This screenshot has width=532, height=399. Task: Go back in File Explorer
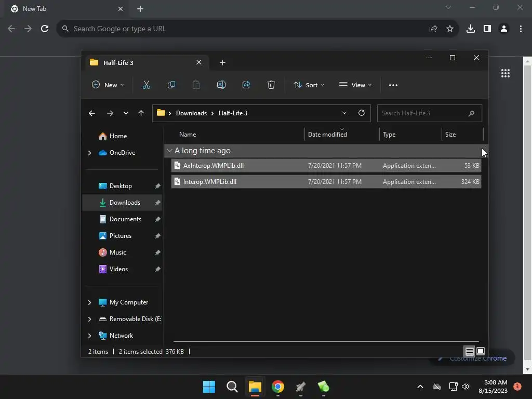(92, 113)
